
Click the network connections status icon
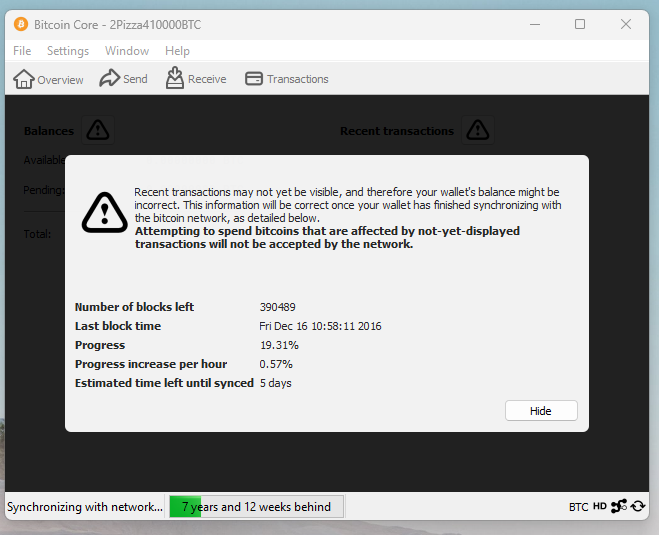click(619, 506)
